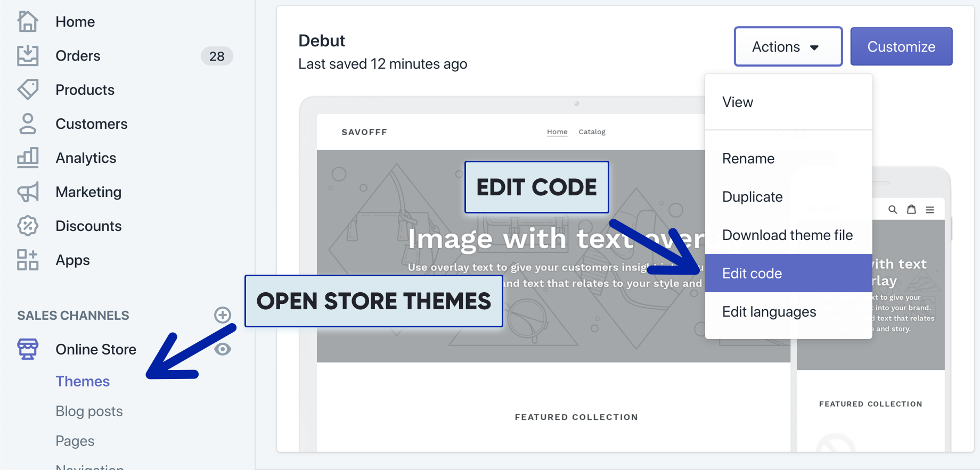Click the 28 orders count badge
Screen dimensions: 980x470
pos(217,56)
